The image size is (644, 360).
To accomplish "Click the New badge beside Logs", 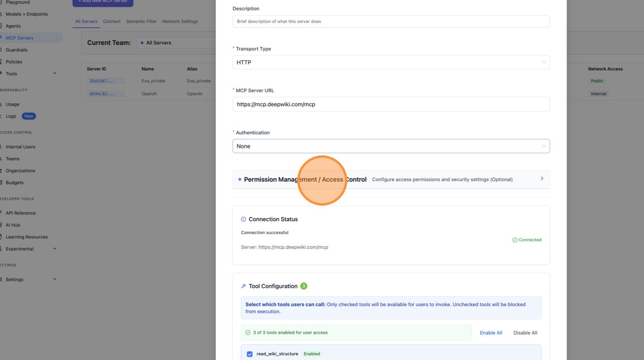I will [29, 116].
